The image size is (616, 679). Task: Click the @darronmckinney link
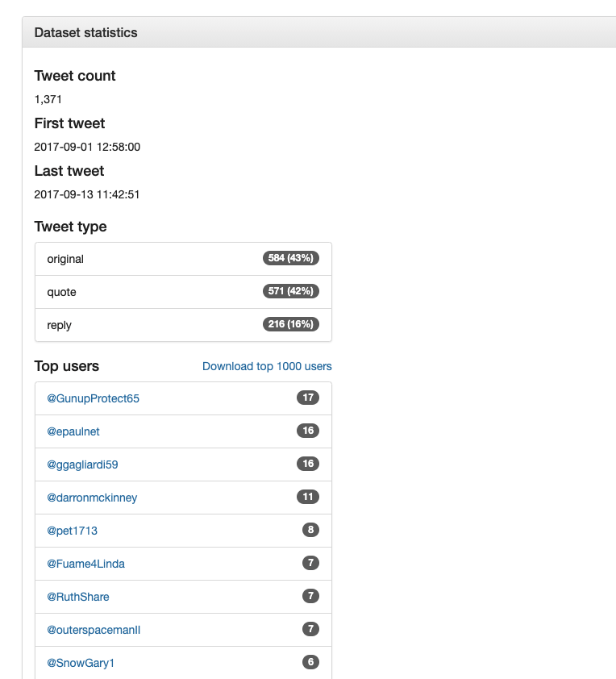tap(93, 498)
